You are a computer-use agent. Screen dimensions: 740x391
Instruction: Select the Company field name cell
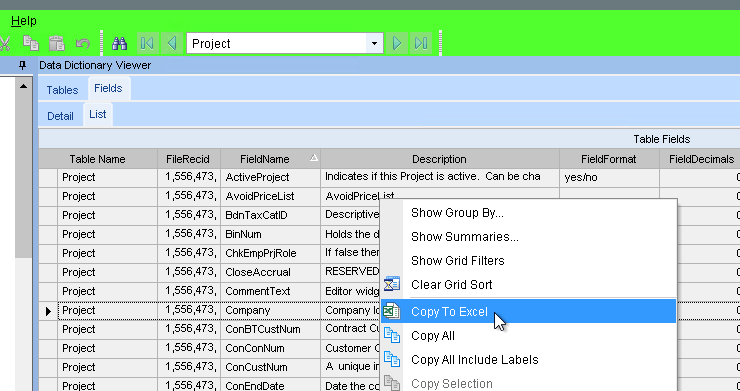[270, 310]
